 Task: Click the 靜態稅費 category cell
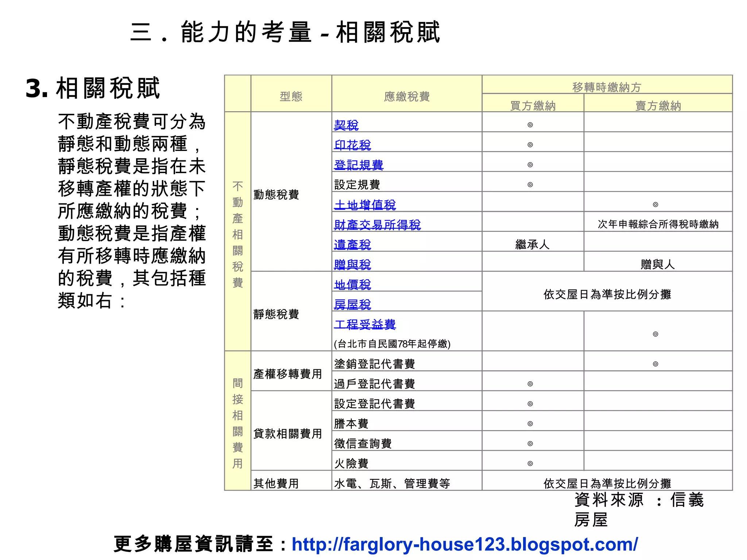tap(291, 311)
